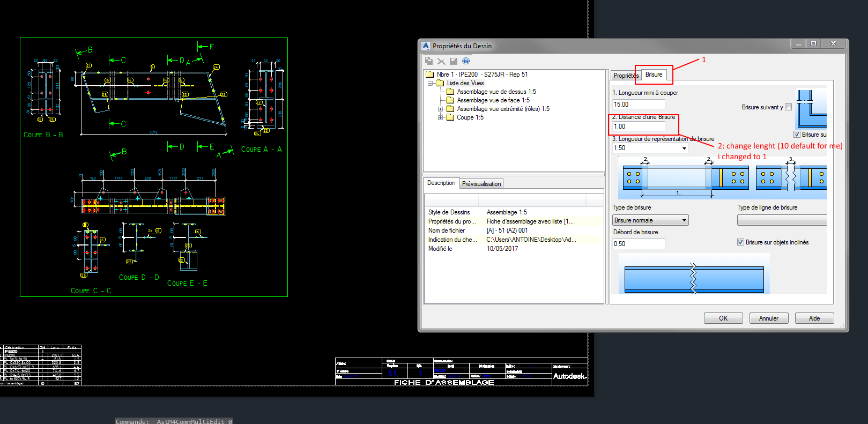This screenshot has height=424, width=868.
Task: Enable the Brisure suivant y checkbox
Action: tap(788, 107)
